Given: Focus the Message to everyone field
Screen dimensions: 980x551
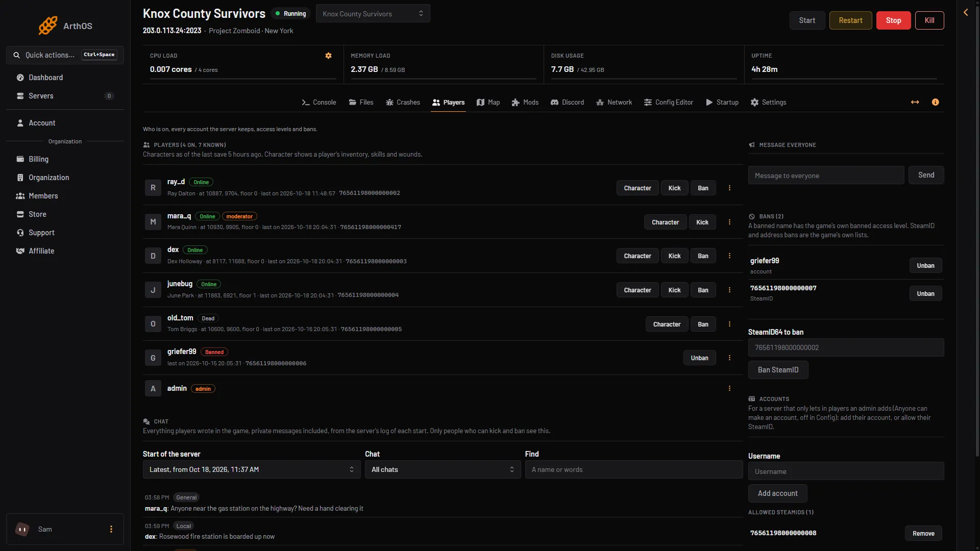Looking at the screenshot, I should (826, 176).
